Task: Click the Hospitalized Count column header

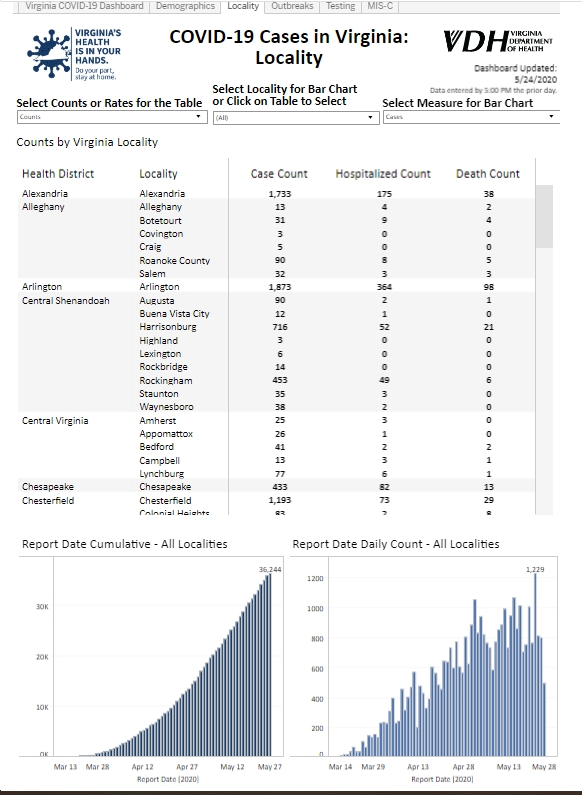Action: click(x=383, y=174)
